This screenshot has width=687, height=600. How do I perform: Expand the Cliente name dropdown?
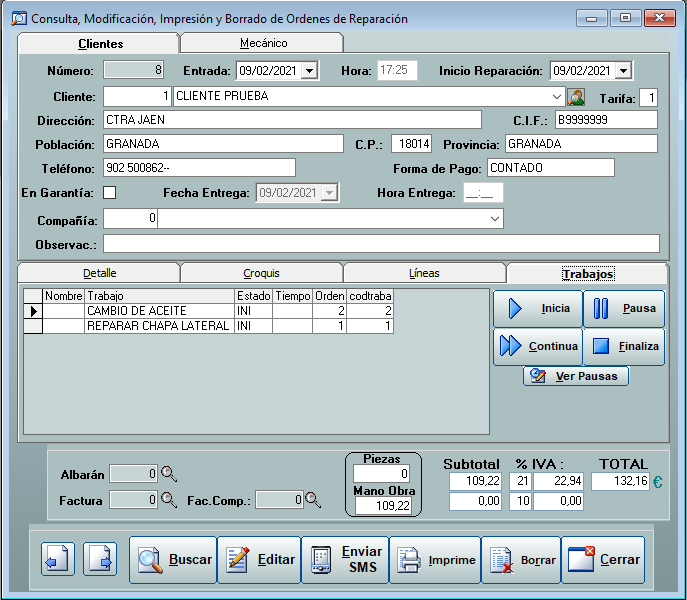[556, 96]
